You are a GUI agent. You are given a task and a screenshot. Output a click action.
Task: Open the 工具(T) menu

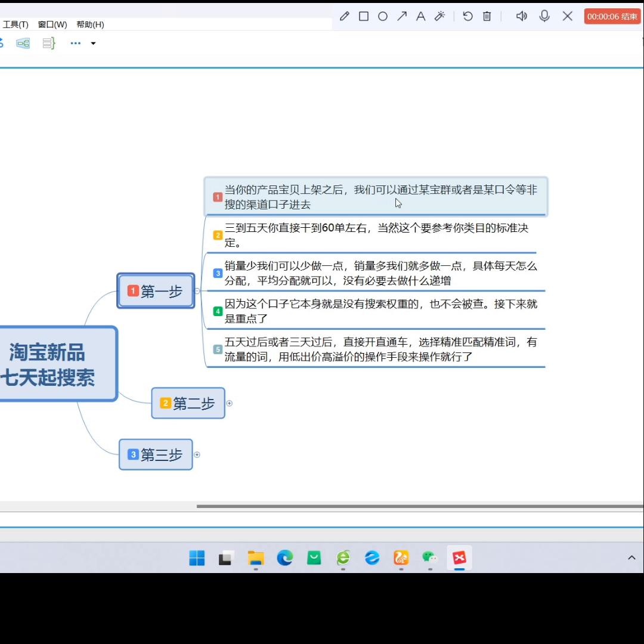(16, 24)
